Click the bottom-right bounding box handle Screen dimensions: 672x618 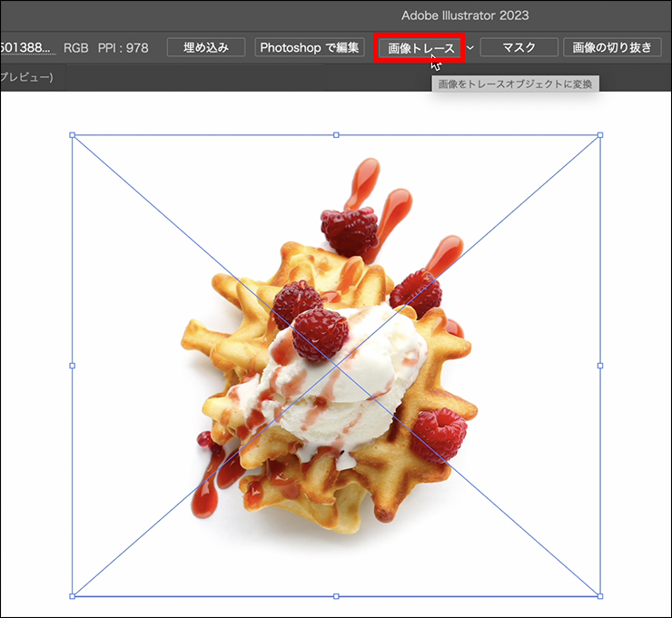[599, 596]
